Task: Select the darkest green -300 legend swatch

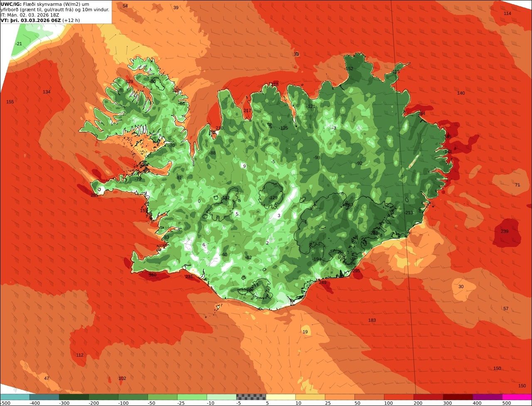Action: coord(74,397)
